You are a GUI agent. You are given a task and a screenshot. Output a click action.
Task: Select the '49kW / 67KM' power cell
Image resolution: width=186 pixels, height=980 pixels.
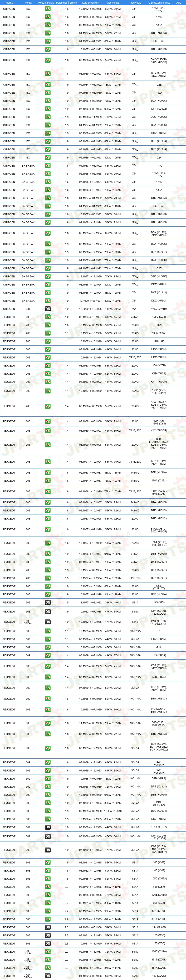[113, 655]
